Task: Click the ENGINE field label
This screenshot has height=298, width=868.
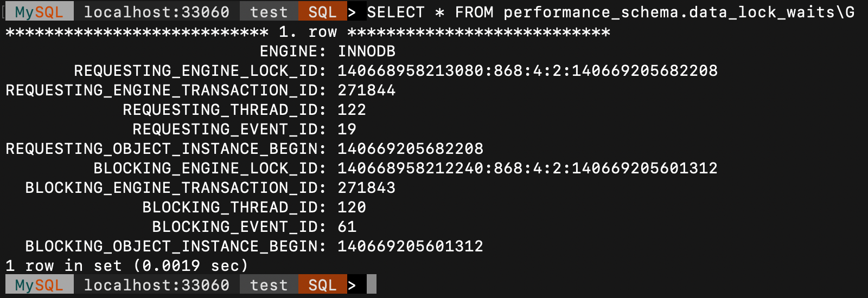Action: 292,51
